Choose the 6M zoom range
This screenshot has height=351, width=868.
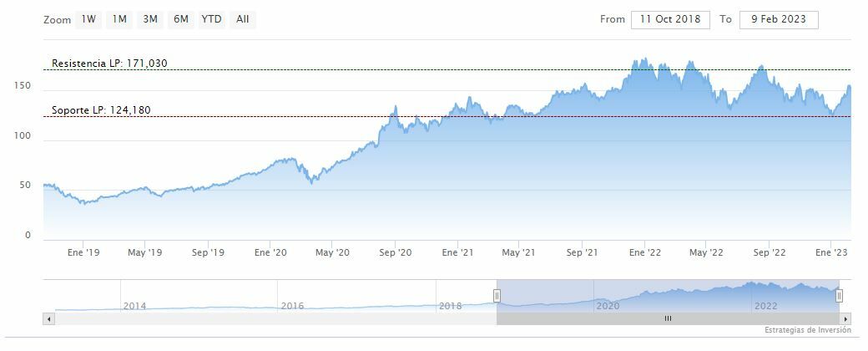pyautogui.click(x=180, y=19)
